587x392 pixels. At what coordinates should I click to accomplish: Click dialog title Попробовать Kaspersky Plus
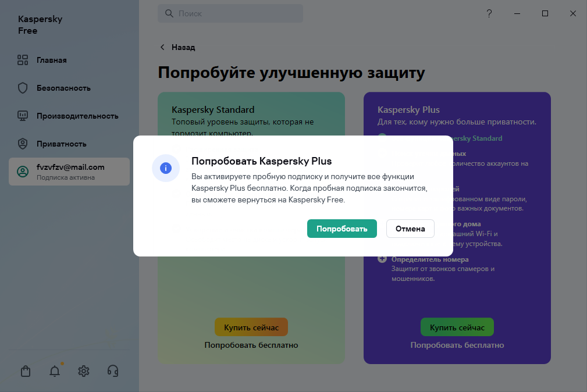coord(261,161)
